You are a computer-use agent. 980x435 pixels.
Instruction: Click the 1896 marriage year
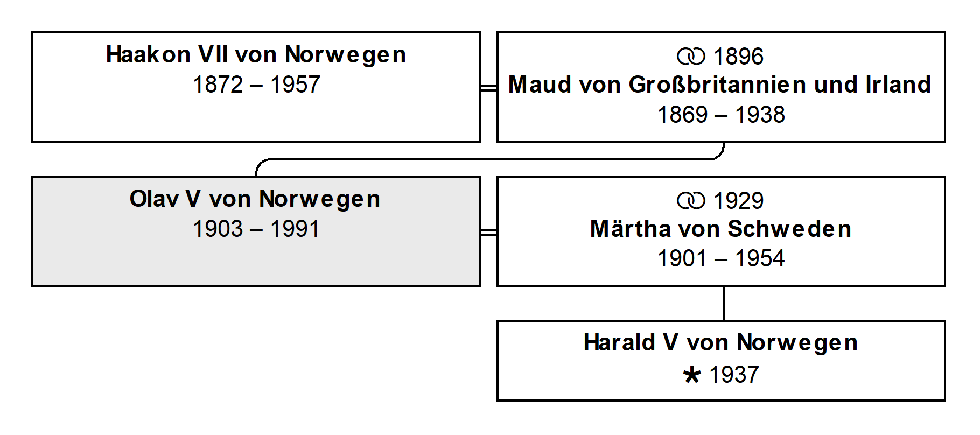point(738,57)
